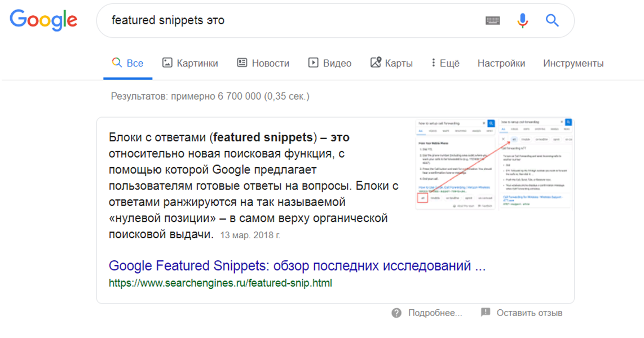Image resolution: width=644 pixels, height=338 pixels.
Task: Click the Google logo
Action: [x=43, y=20]
